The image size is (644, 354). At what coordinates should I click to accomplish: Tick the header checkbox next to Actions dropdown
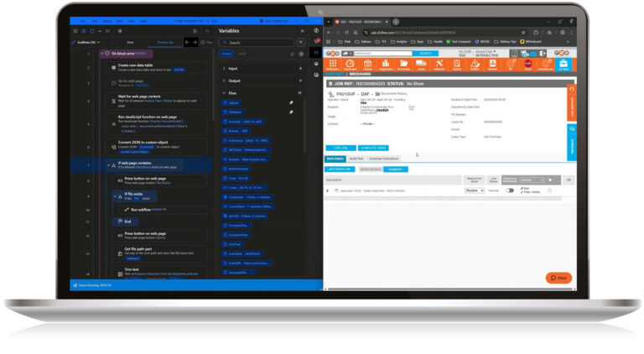(552, 180)
